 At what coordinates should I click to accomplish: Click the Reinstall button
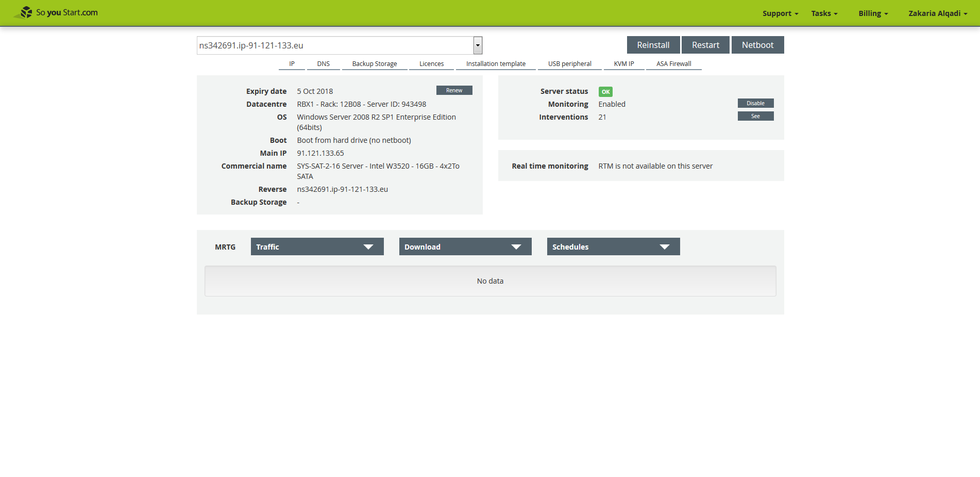[x=653, y=45]
